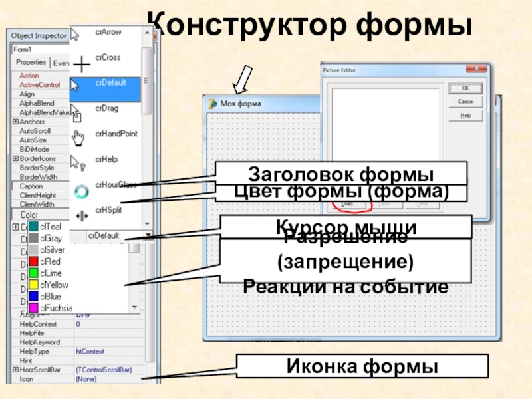
Task: Select the Action property row
Action: 41,76
